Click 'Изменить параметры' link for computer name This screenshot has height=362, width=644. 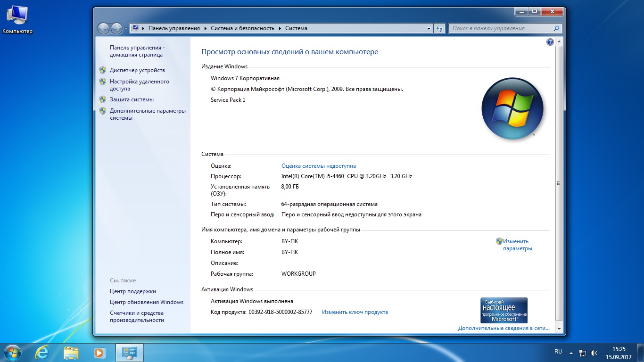(x=517, y=245)
